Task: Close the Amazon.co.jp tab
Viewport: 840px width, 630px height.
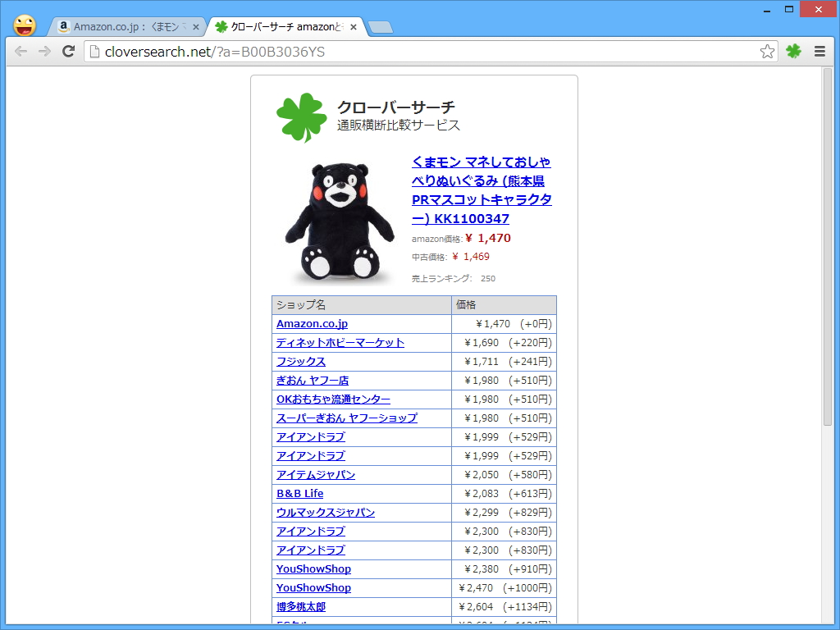Action: tap(195, 27)
